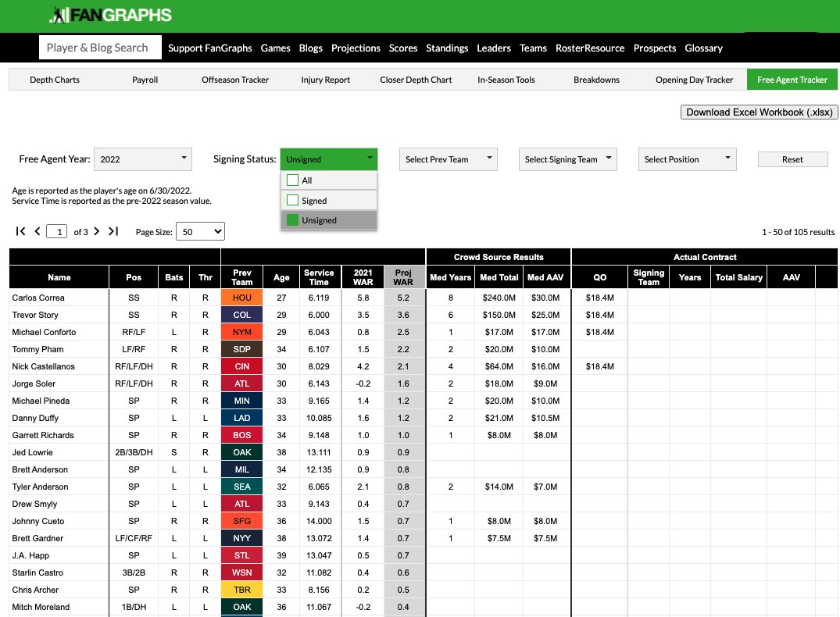
Task: Collapse the Signing Status dropdown
Action: (329, 159)
